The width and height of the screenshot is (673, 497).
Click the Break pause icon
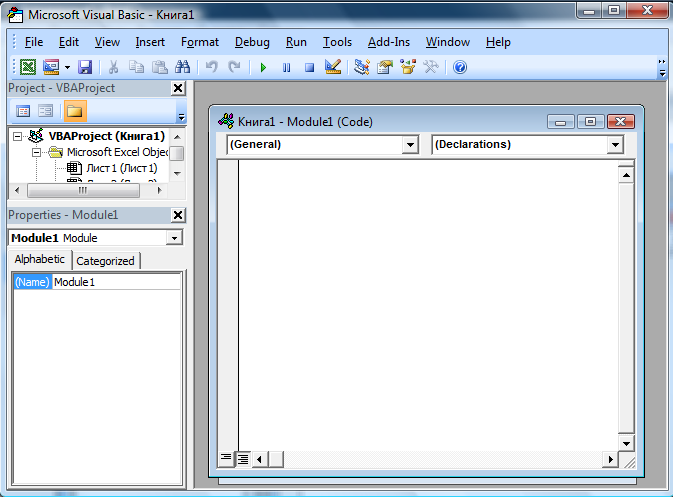coord(286,67)
